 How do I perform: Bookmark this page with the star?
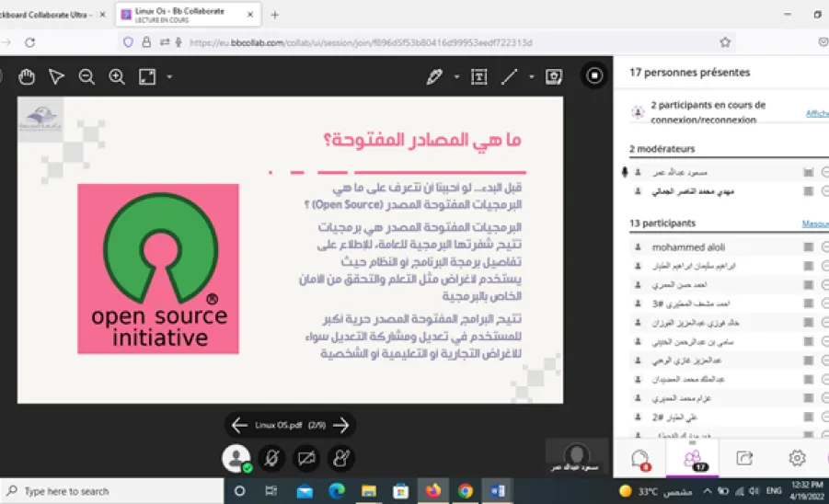[x=725, y=42]
